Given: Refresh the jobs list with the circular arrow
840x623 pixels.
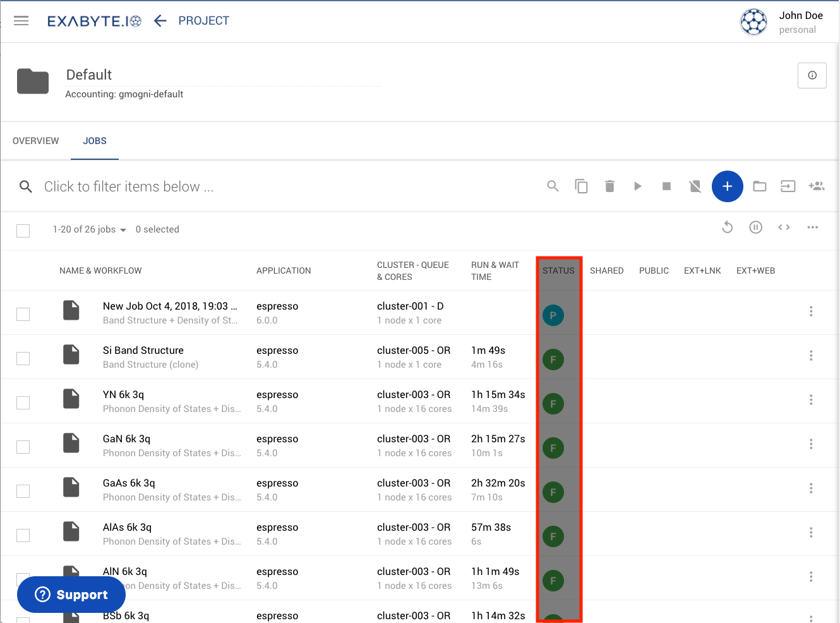Looking at the screenshot, I should [x=727, y=227].
